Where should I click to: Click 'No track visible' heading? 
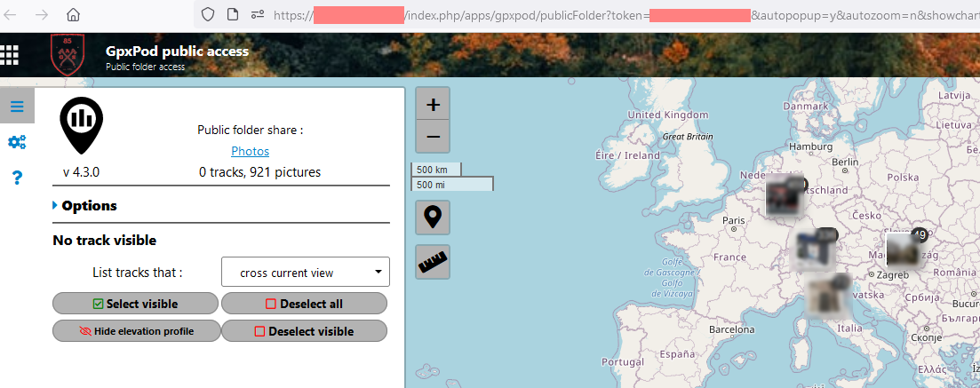(104, 240)
